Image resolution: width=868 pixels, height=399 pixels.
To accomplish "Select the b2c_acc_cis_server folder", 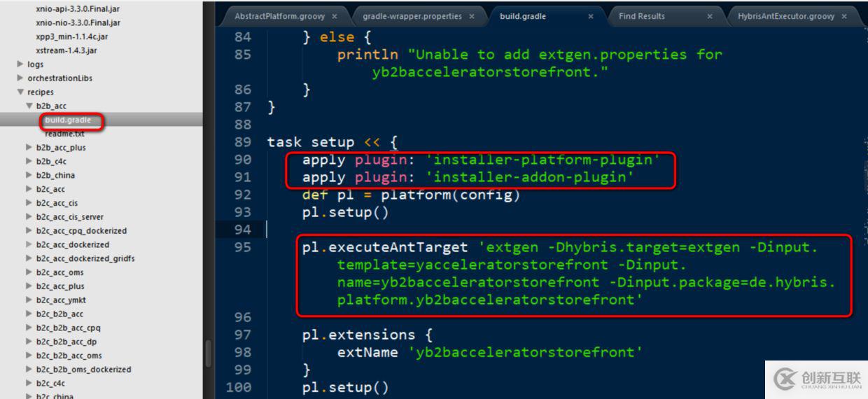I will click(x=70, y=217).
